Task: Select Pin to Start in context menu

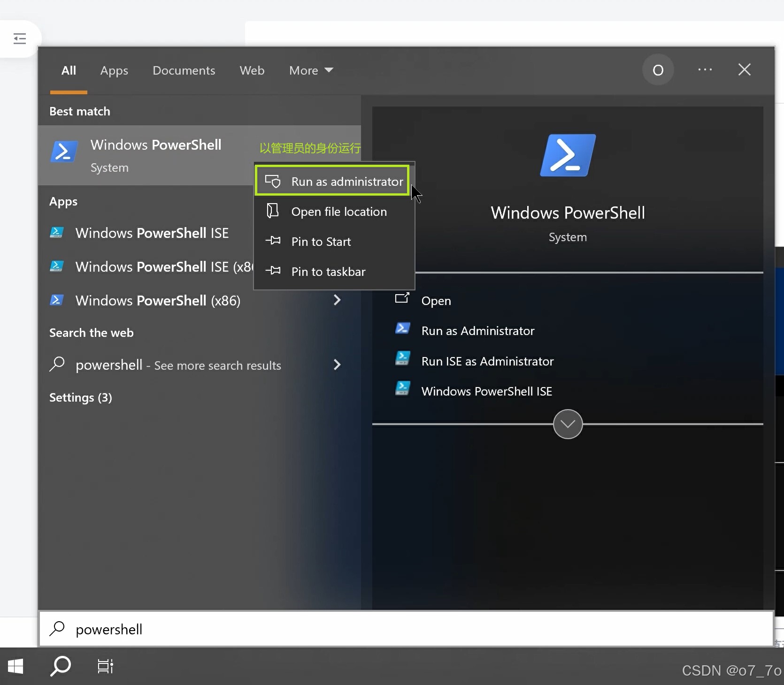Action: 334,242
